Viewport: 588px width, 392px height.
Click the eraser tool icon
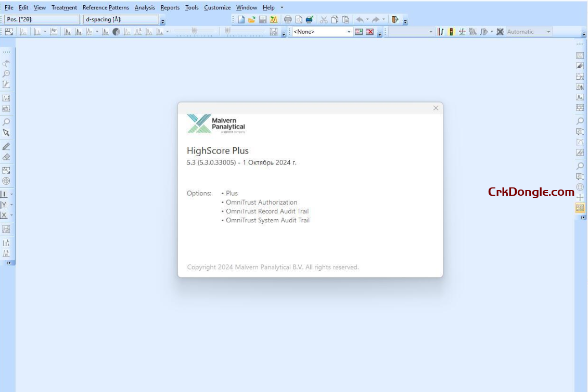pyautogui.click(x=6, y=157)
